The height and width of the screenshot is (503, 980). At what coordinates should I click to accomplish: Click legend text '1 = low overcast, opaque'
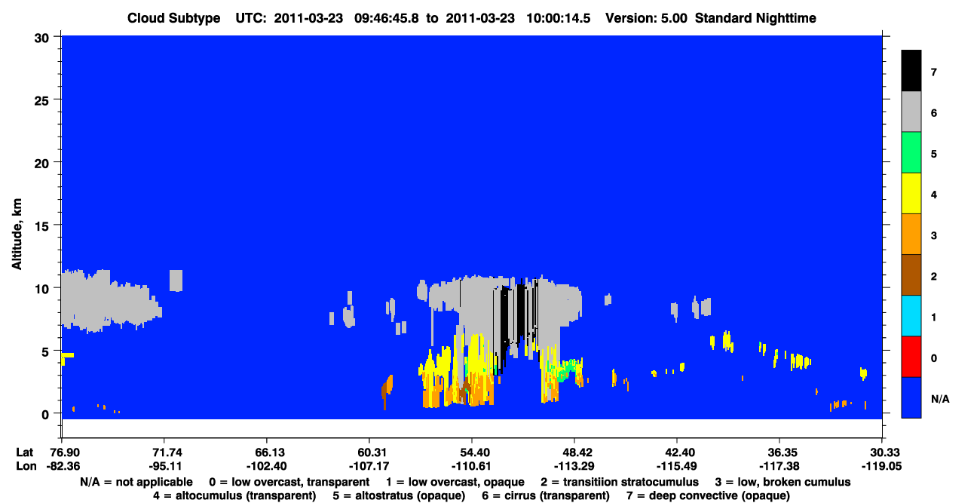(454, 482)
